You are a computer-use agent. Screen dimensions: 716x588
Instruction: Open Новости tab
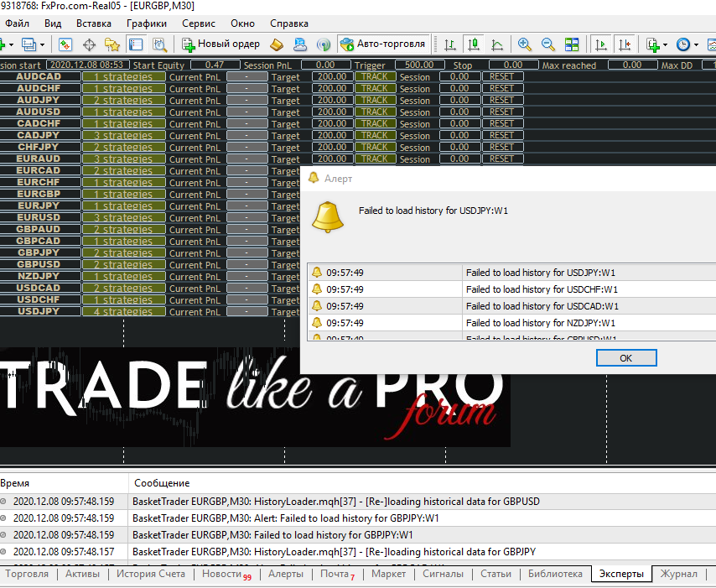226,574
